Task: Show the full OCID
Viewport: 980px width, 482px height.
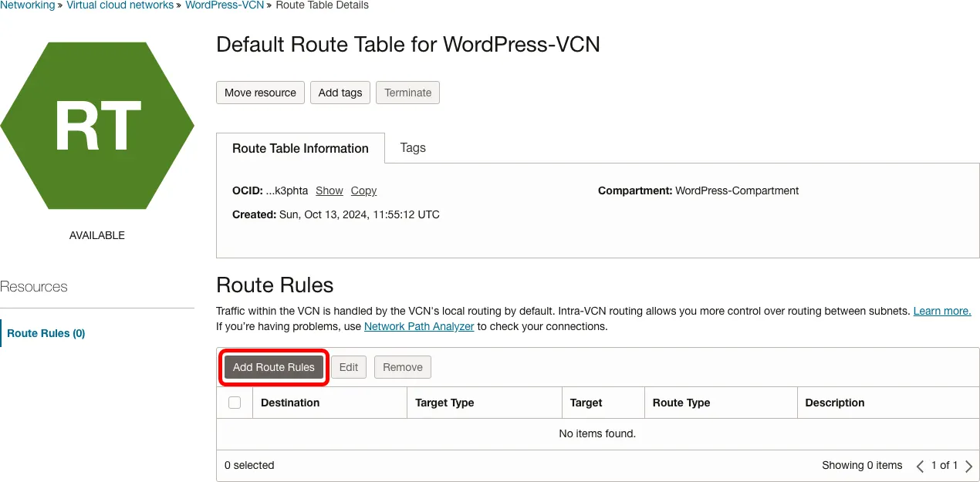Action: 329,190
